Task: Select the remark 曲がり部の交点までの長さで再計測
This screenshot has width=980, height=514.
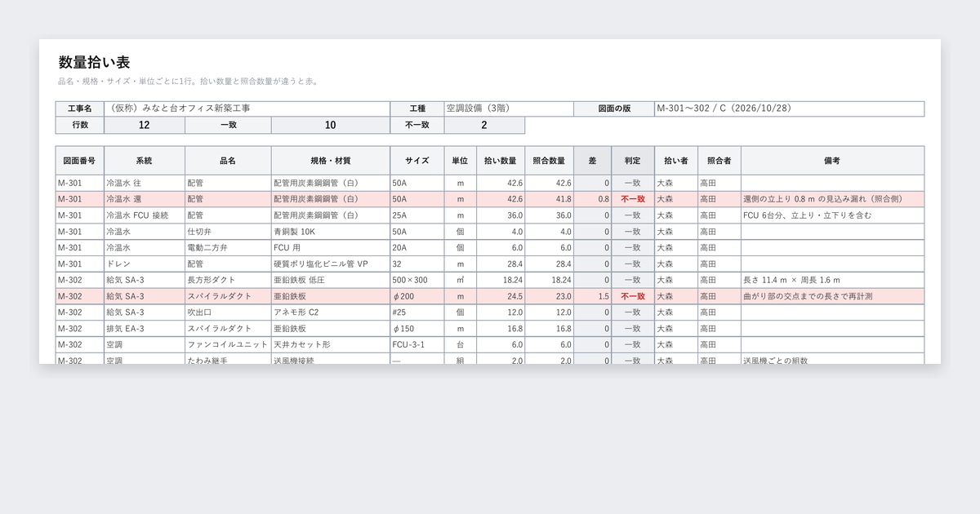Action: (x=833, y=296)
